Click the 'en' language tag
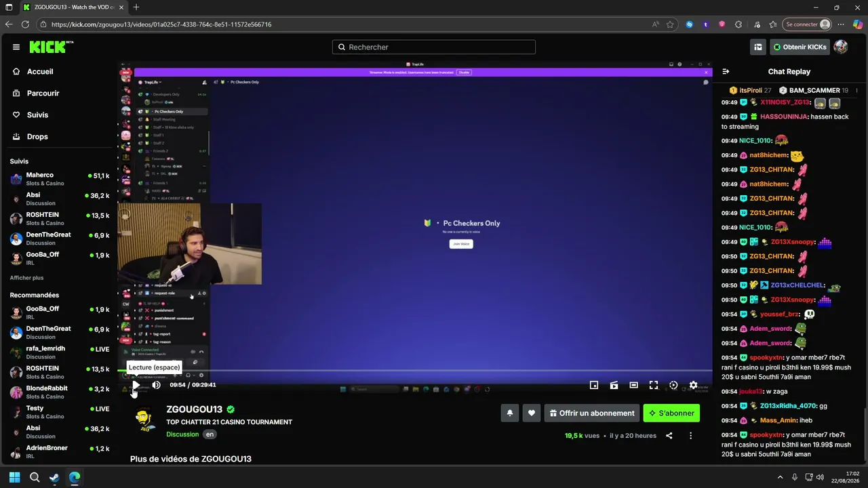This screenshot has height=488, width=868. point(210,434)
